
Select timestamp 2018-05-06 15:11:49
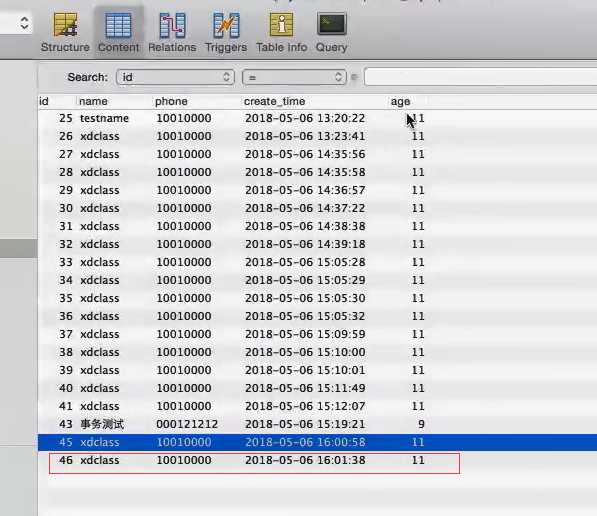305,388
